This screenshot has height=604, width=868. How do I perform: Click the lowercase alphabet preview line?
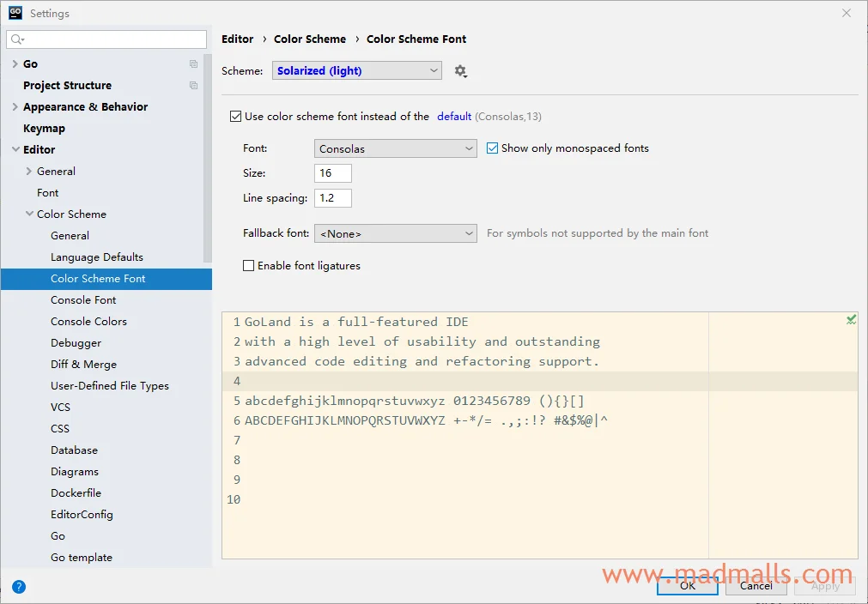[415, 401]
